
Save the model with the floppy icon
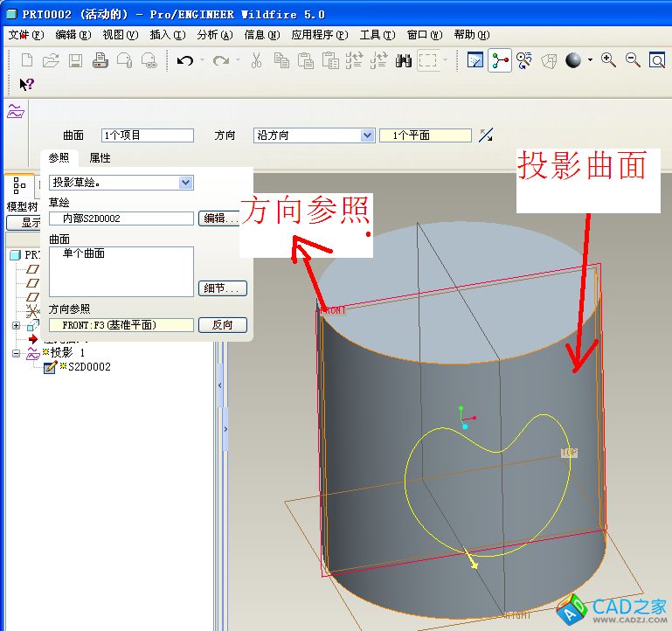pyautogui.click(x=75, y=60)
